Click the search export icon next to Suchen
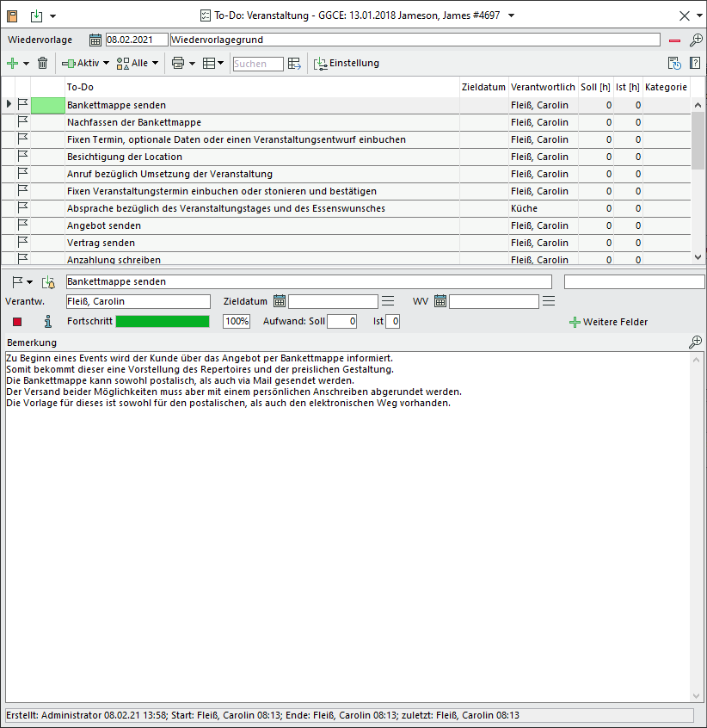Screen dimensions: 707x728 coord(295,63)
